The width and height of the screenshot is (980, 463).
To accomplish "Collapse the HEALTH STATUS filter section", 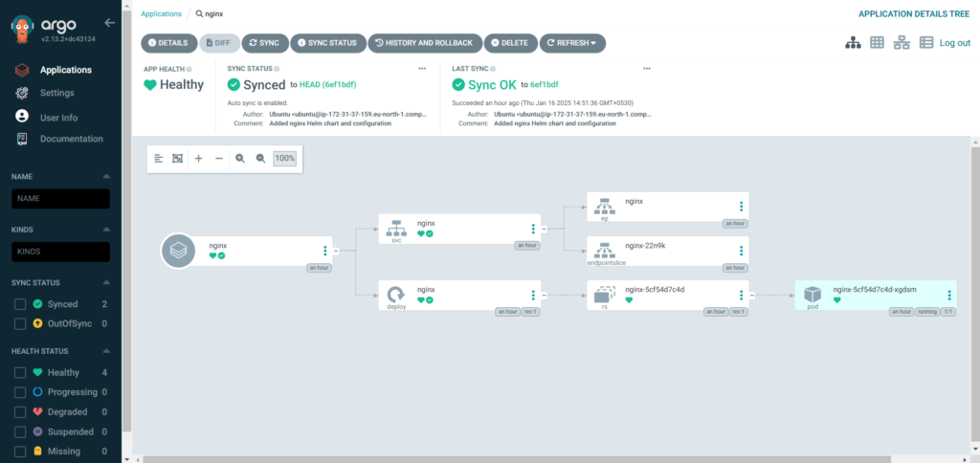I will (x=106, y=351).
